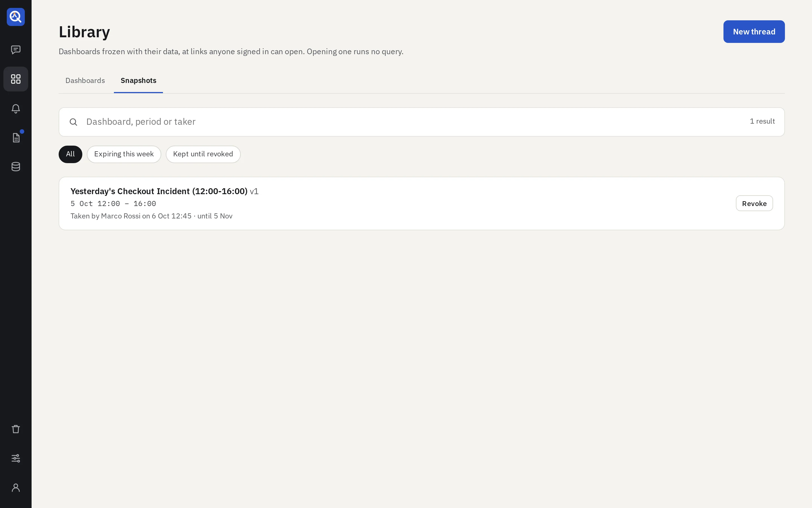Click the search magnifier icon

pos(73,122)
